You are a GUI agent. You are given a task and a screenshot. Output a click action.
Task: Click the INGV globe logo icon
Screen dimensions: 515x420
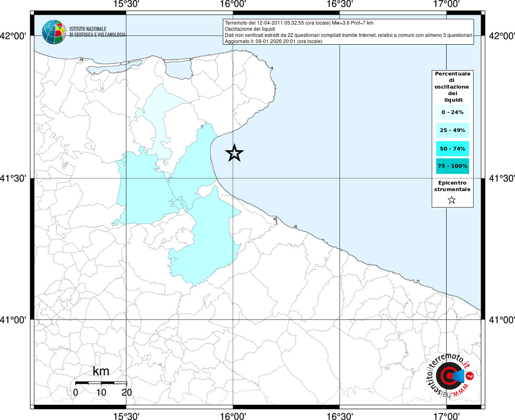tap(54, 32)
